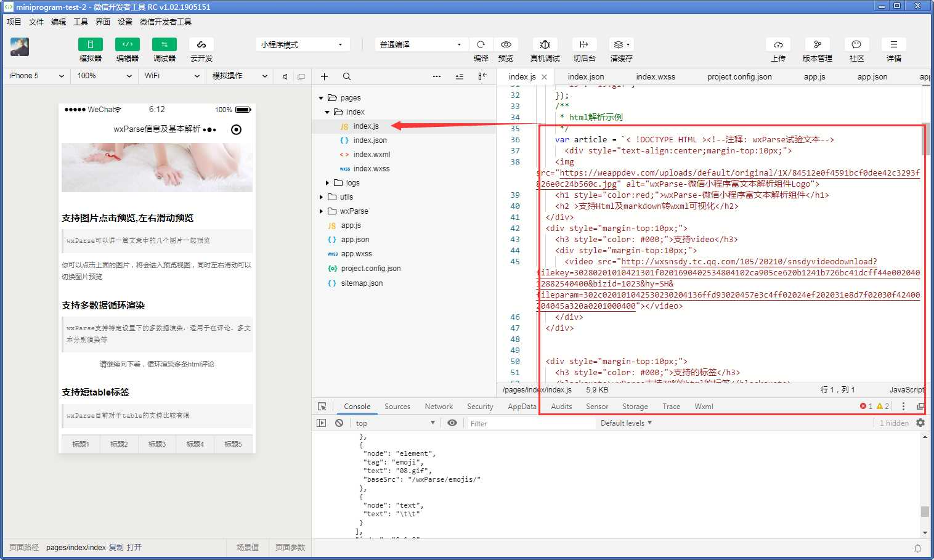Click the file tree sort/indent icon

460,76
